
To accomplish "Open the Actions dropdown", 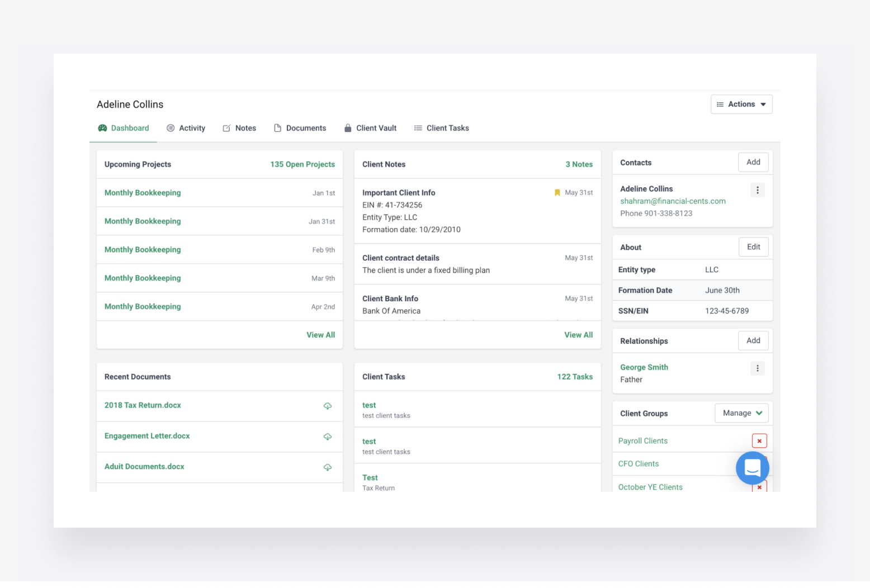I will 741,104.
